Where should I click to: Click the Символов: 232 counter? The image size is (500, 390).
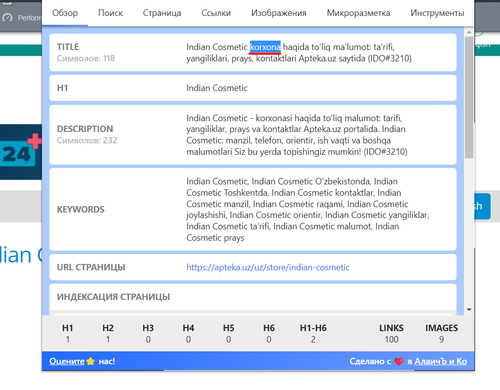click(87, 140)
